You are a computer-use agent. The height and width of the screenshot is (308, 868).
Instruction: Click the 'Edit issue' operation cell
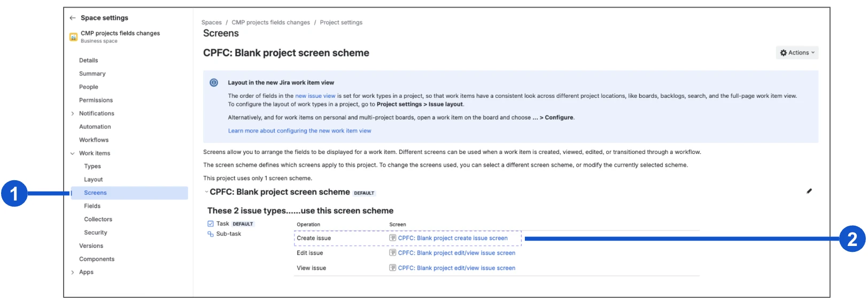[x=310, y=253]
